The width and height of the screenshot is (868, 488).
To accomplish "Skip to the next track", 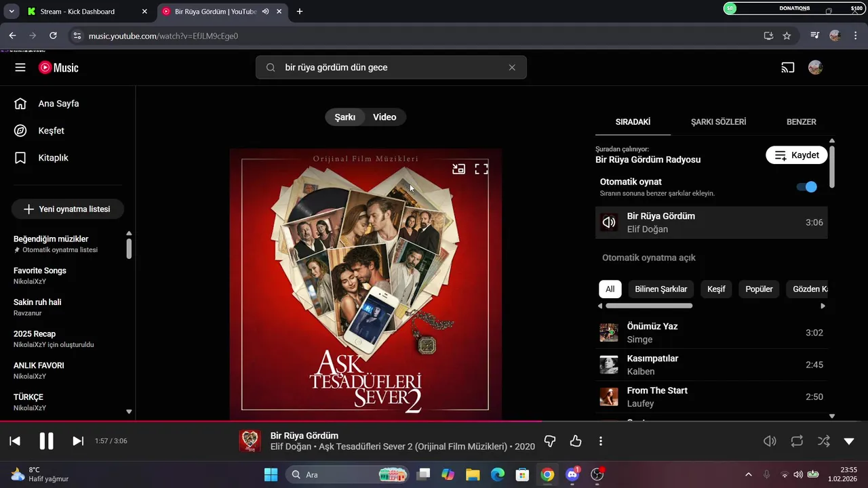I will 78,441.
